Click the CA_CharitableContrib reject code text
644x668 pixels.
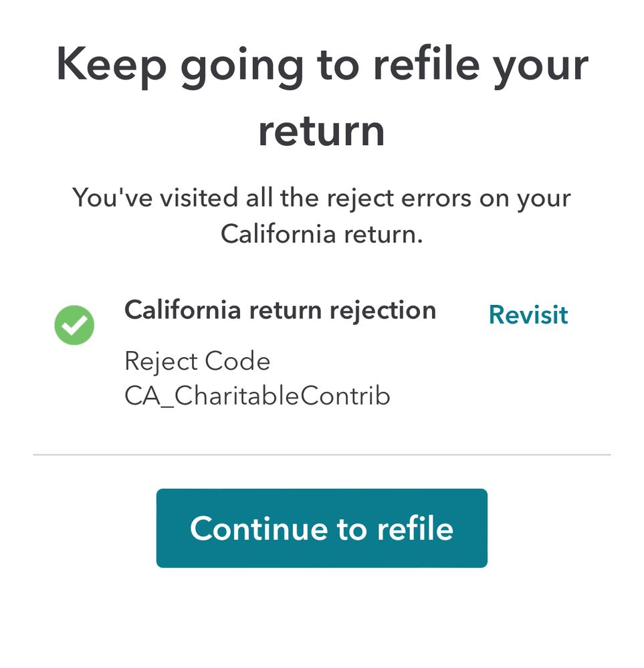point(257,397)
